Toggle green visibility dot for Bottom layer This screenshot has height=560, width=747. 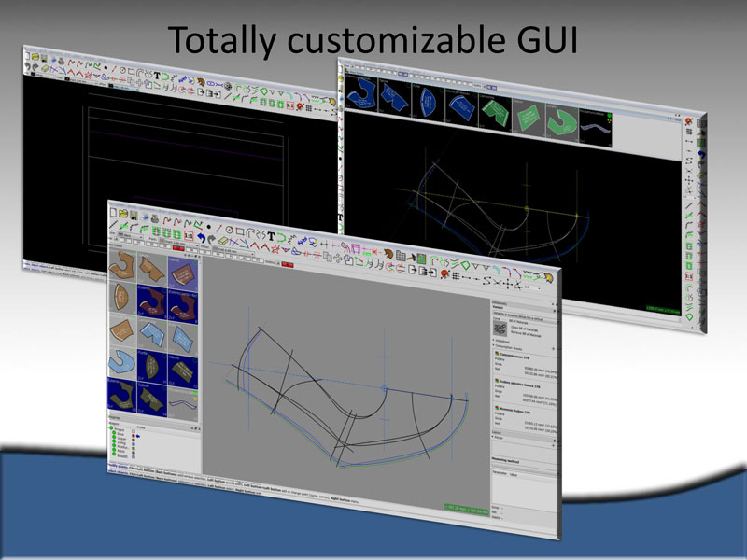click(x=114, y=454)
